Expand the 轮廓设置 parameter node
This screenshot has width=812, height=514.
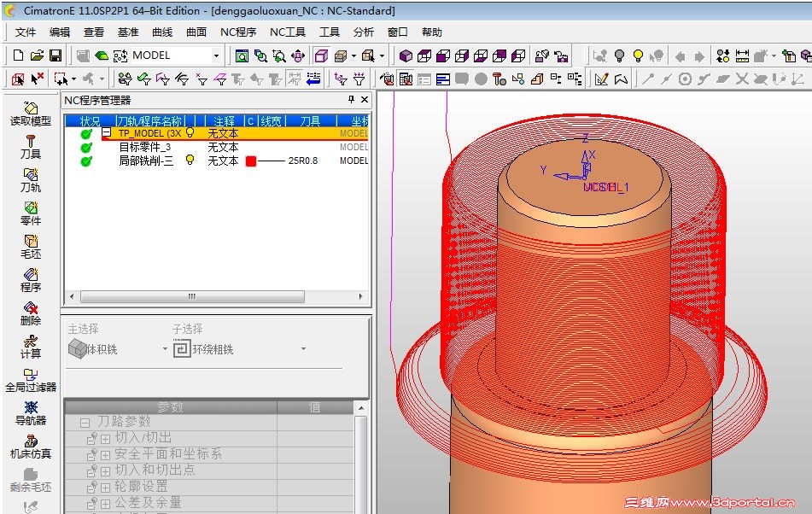pos(105,488)
